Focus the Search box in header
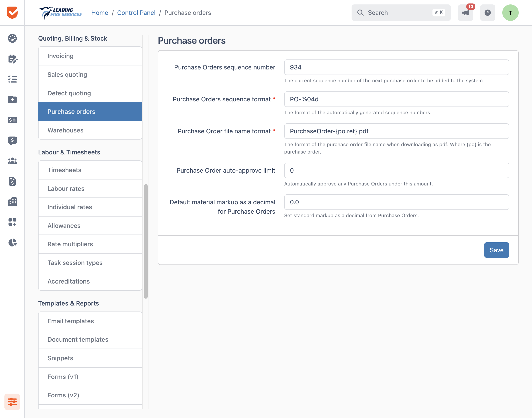Screen dimensions: 532x418 tap(401, 12)
